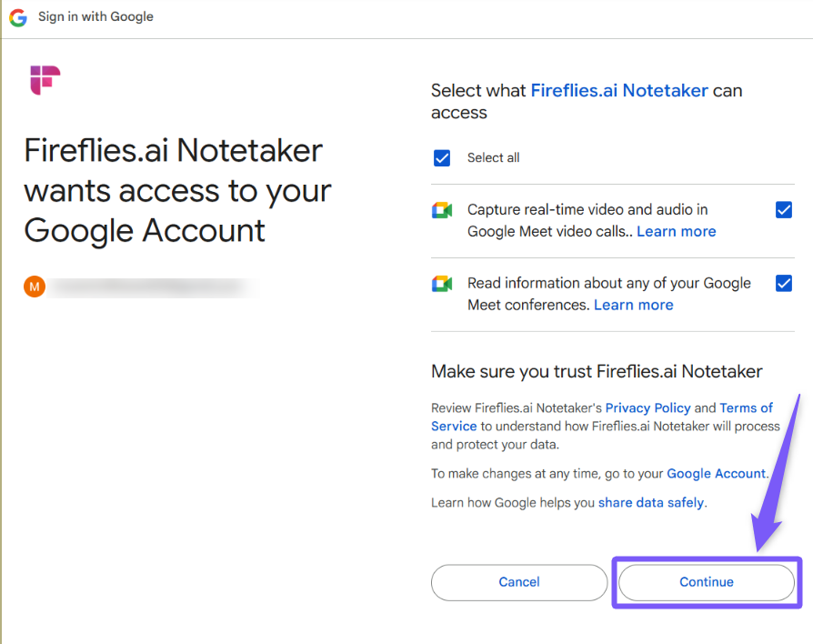Click the blurred account email address

[x=150, y=287]
